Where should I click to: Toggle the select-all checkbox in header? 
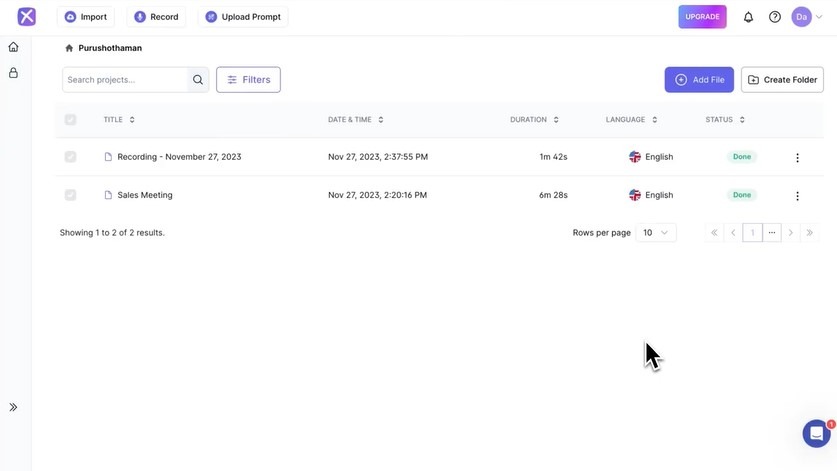click(70, 120)
